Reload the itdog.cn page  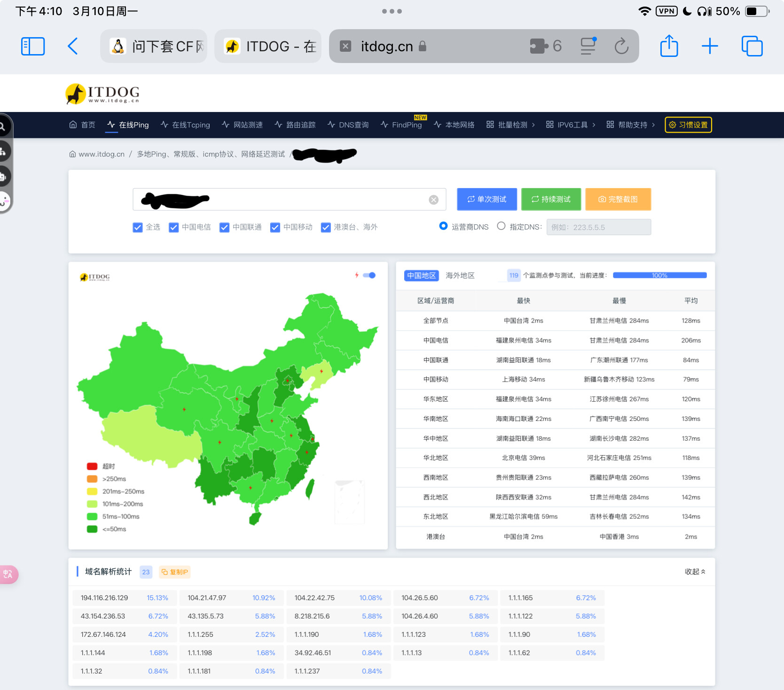[x=621, y=46]
